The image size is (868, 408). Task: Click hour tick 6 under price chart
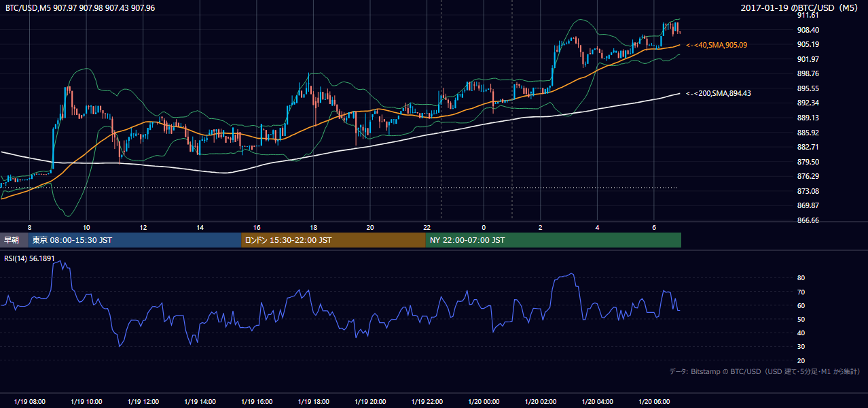pyautogui.click(x=654, y=227)
